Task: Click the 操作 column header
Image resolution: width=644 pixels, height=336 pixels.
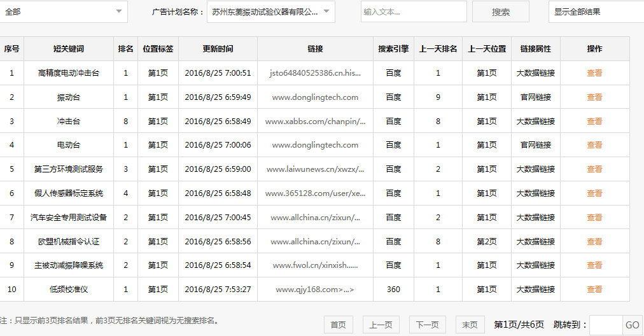Action: [x=595, y=49]
